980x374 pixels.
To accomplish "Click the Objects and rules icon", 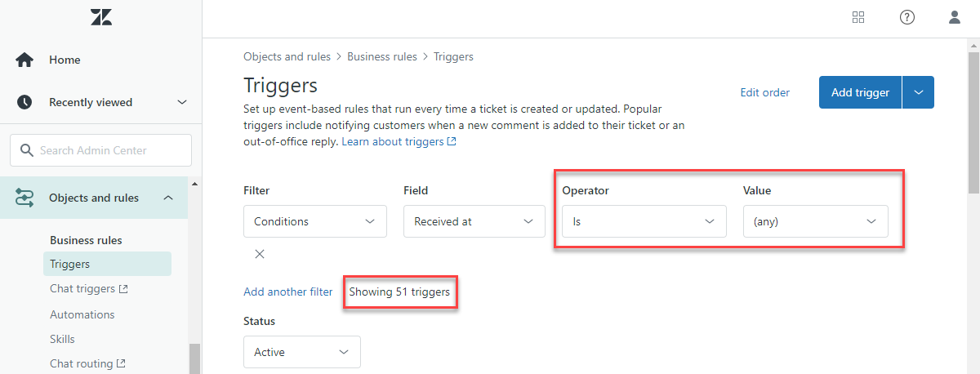I will (24, 198).
